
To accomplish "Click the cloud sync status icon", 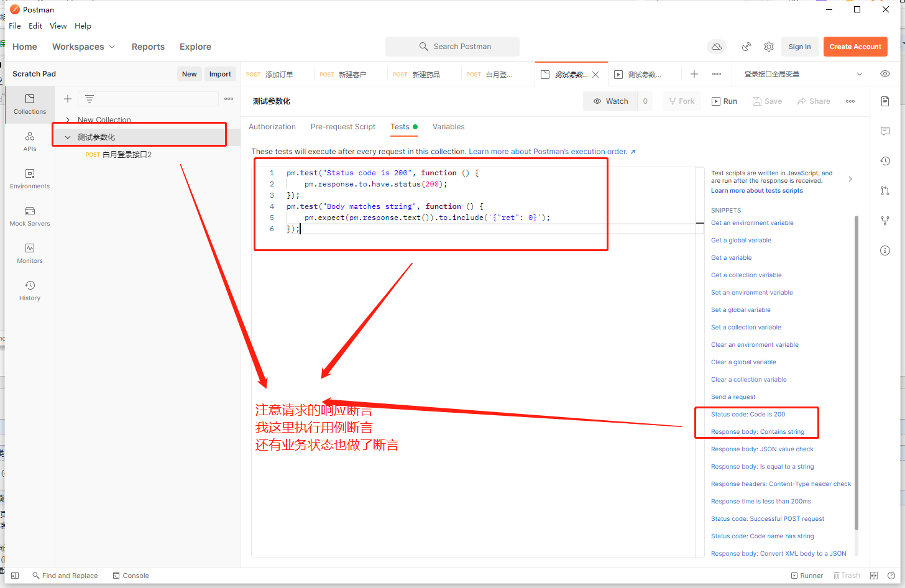I will click(x=717, y=47).
